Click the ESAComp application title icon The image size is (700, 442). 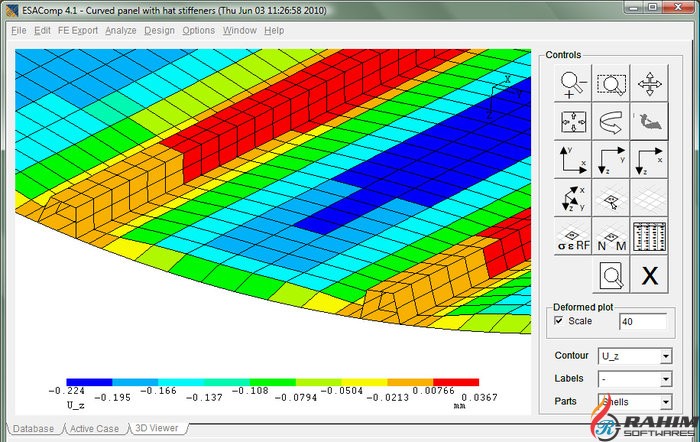pyautogui.click(x=12, y=9)
